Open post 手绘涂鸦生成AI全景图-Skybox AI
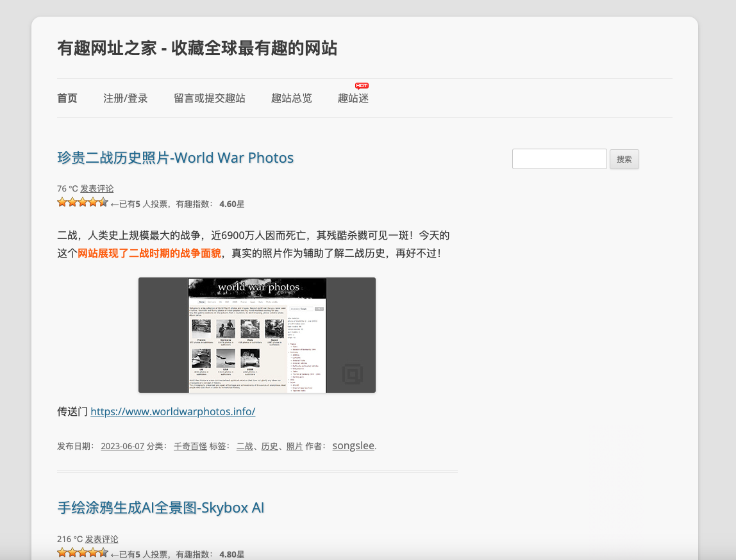Screen dimensions: 736x560 tap(160, 507)
